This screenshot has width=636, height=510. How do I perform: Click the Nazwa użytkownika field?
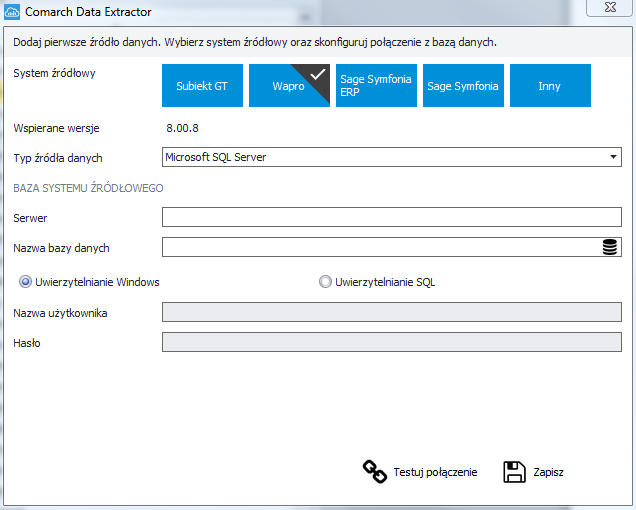click(x=392, y=312)
